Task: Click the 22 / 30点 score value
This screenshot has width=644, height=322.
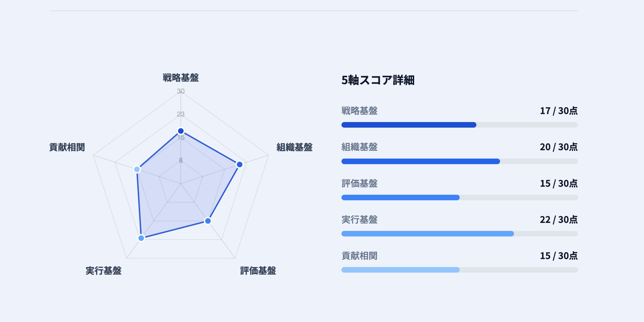Action: 558,220
